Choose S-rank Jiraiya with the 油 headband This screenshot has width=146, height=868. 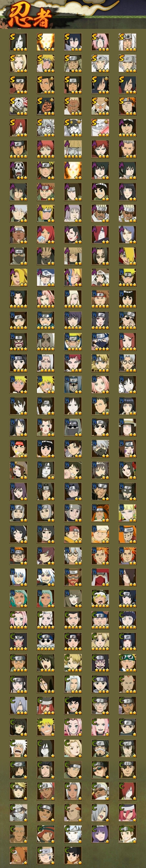pyautogui.click(x=127, y=42)
